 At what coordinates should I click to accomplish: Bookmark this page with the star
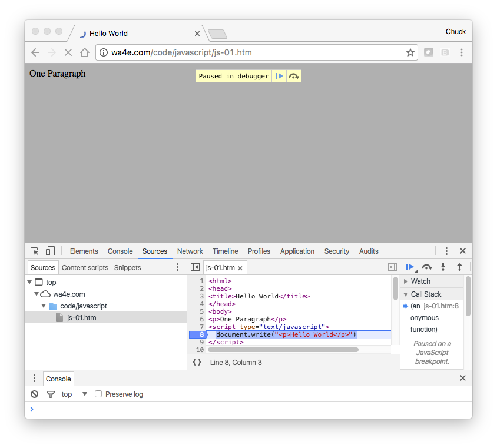[x=410, y=52]
